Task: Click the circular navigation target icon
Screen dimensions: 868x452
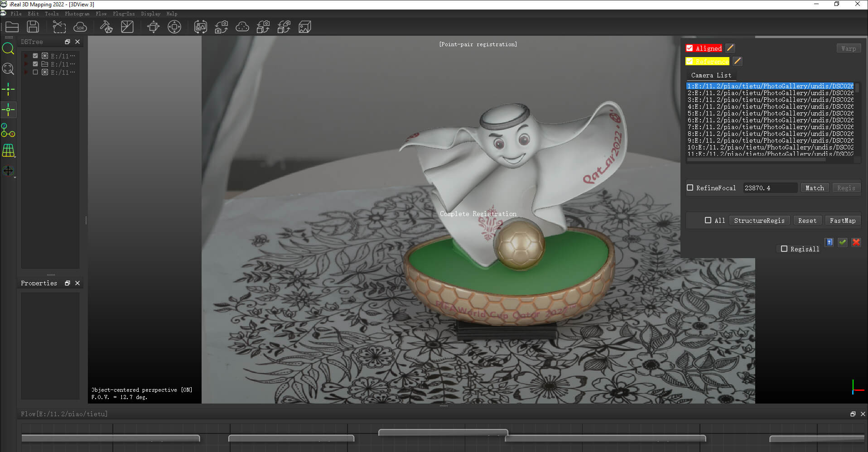Action: tap(174, 27)
